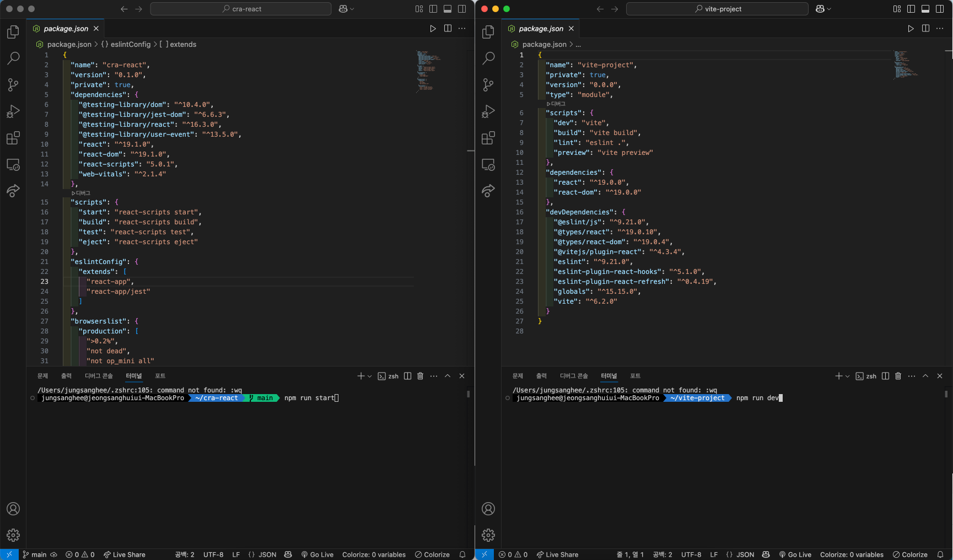
Task: Toggle primary sidebar in cra-react title bar
Action: 433,9
